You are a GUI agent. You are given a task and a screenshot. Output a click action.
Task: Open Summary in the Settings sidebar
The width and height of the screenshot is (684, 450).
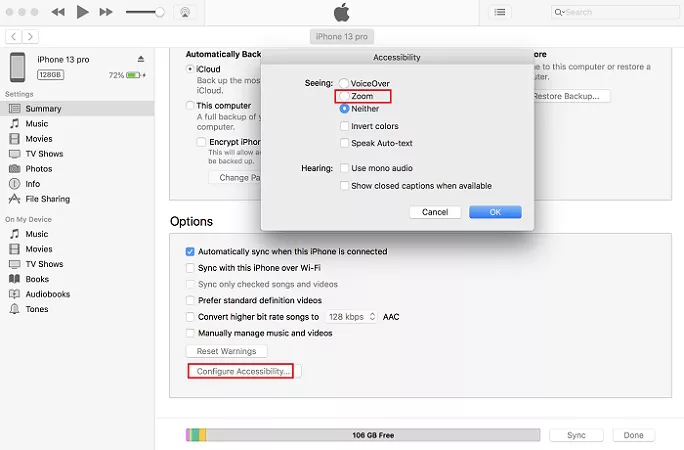pyautogui.click(x=77, y=109)
